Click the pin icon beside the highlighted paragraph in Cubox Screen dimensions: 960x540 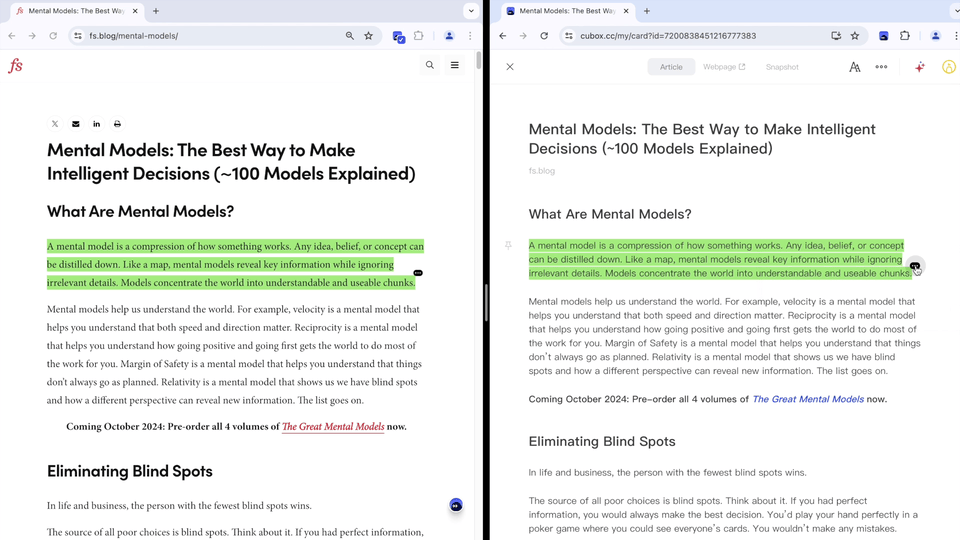pos(508,246)
